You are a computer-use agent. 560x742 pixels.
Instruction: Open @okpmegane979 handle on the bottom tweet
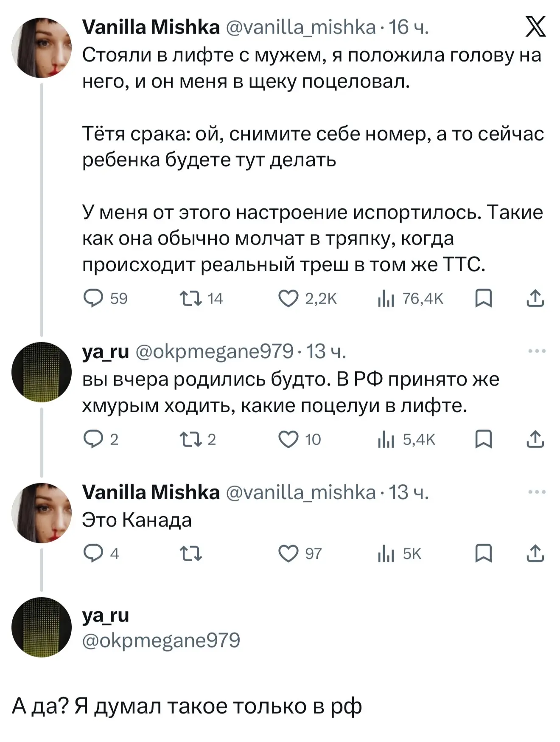[161, 640]
